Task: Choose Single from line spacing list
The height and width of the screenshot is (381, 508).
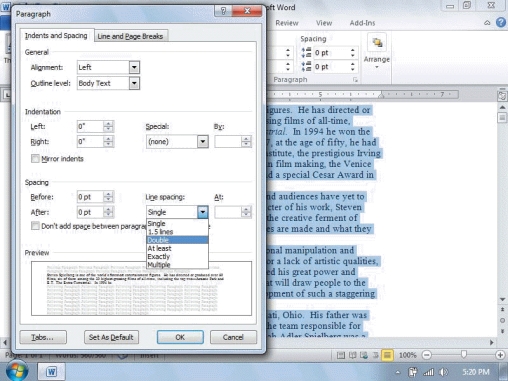Action: [x=177, y=223]
